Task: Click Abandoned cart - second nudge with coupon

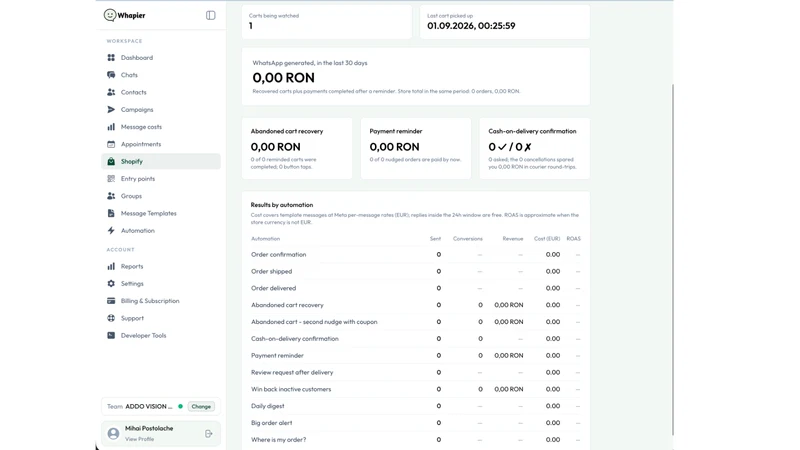Action: click(x=314, y=322)
